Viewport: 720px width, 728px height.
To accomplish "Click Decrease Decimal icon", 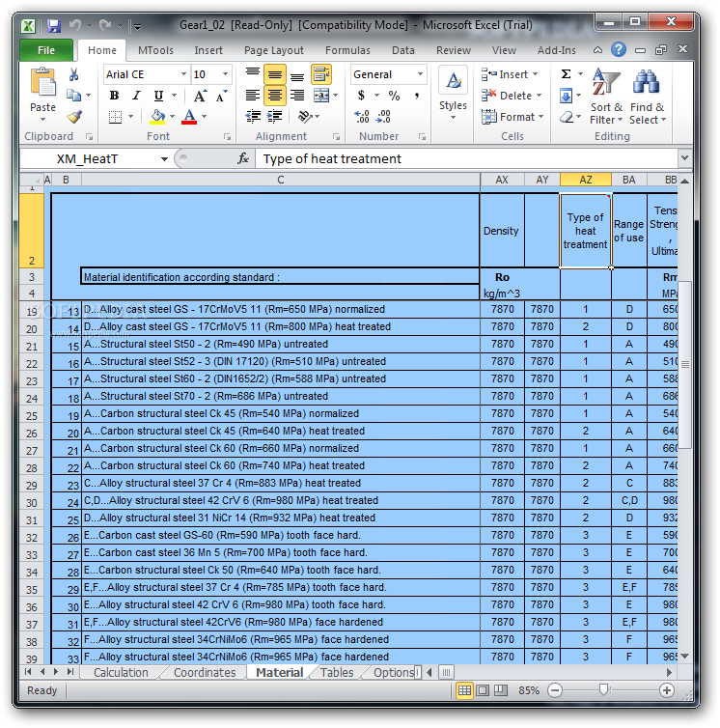I will (x=383, y=117).
